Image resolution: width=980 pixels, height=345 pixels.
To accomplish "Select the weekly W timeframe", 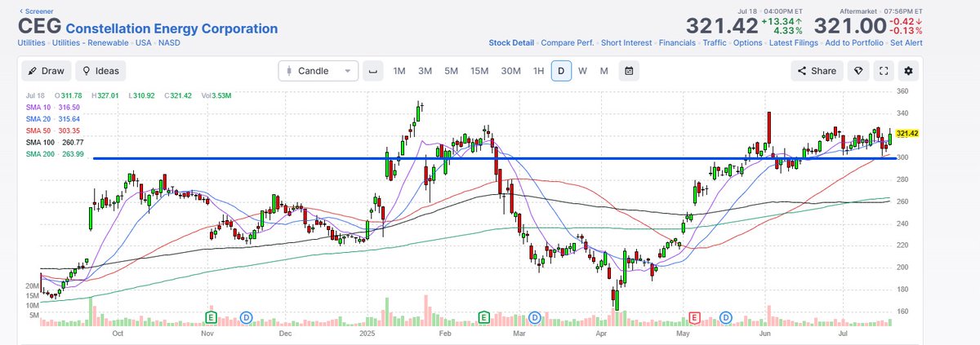I will coord(582,71).
